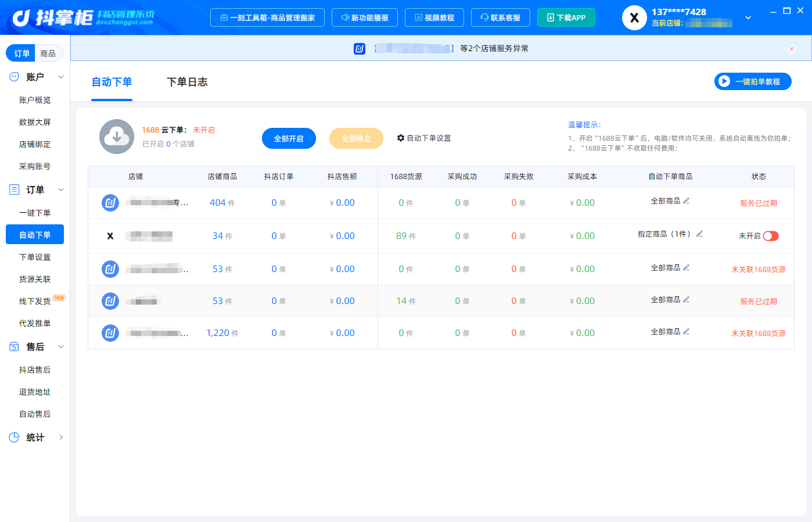The width and height of the screenshot is (812, 522).
Task: Click the shop icon in the 1,220 件 row
Action: coord(110,333)
